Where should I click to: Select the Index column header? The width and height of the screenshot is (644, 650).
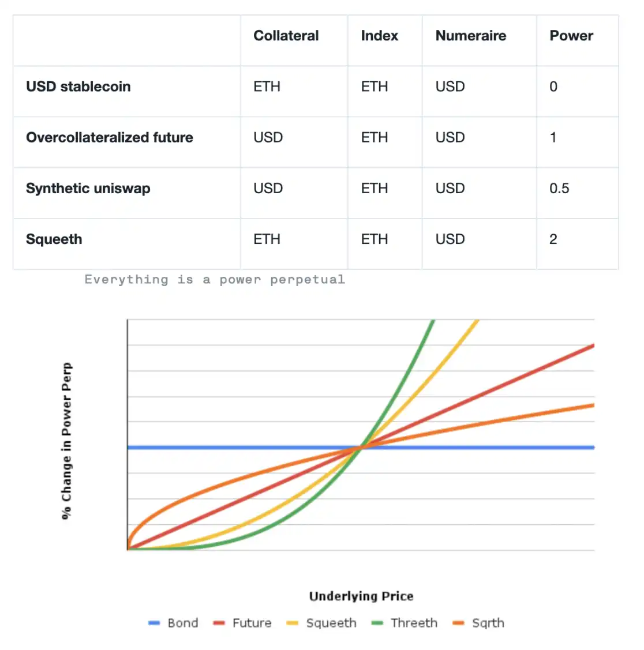[379, 36]
